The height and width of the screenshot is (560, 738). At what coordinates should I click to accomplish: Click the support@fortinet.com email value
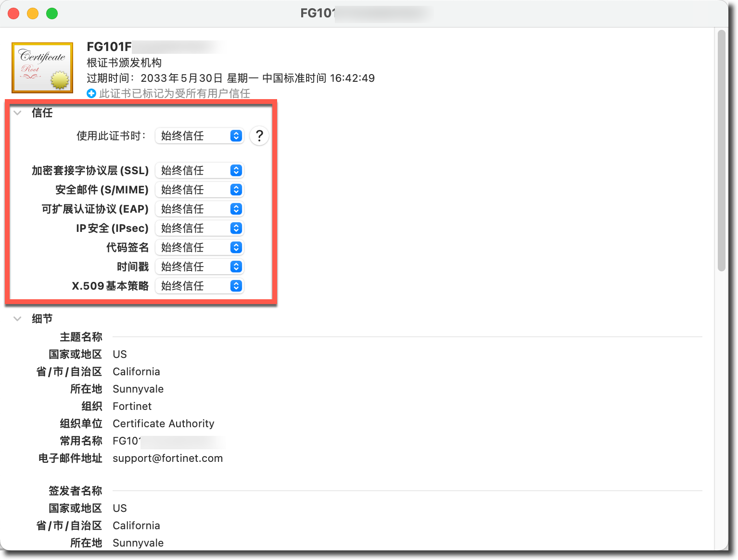click(167, 458)
